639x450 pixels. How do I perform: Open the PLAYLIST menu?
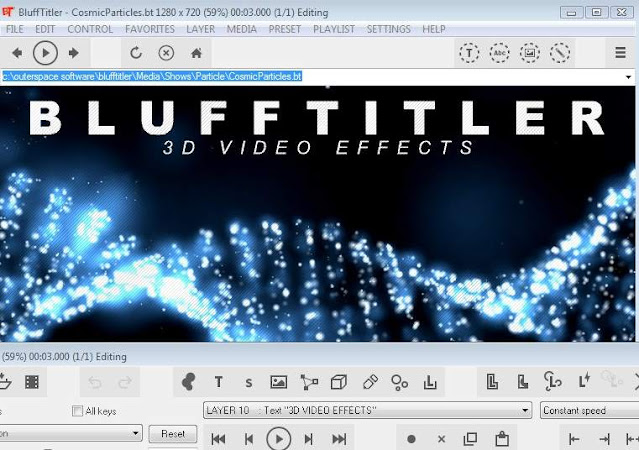(334, 29)
